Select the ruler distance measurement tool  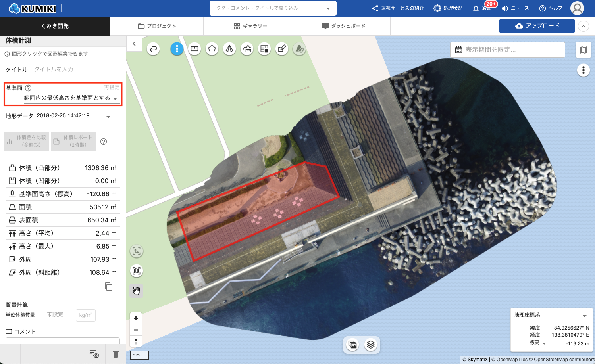(194, 49)
